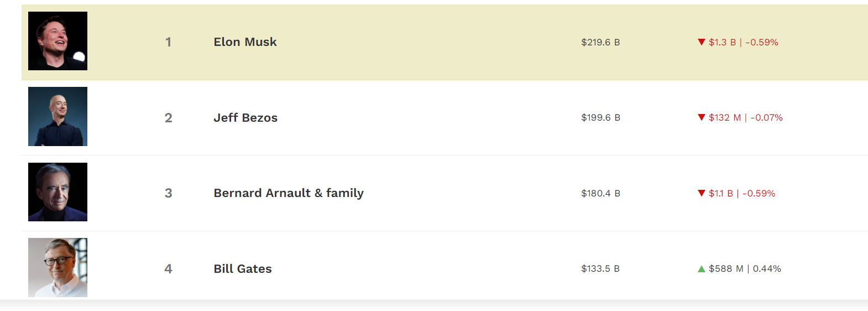Click the red down arrow beside $1.3 B
This screenshot has height=311, width=868.
coord(702,42)
